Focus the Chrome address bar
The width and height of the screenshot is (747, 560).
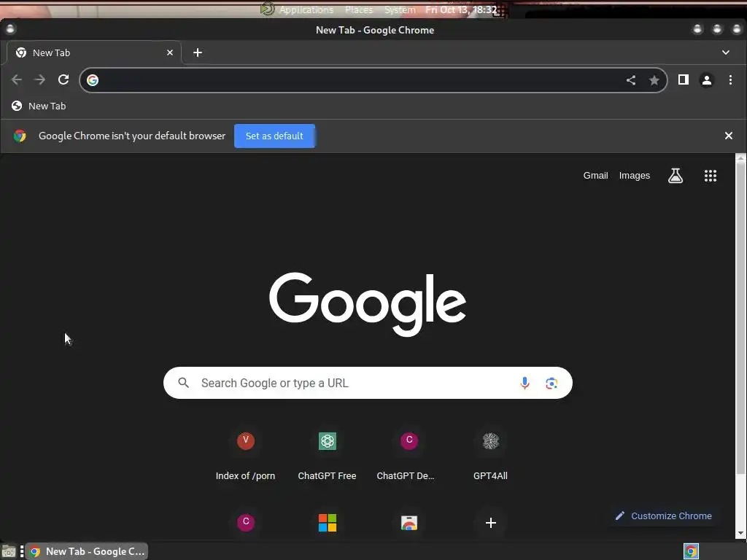(362, 80)
